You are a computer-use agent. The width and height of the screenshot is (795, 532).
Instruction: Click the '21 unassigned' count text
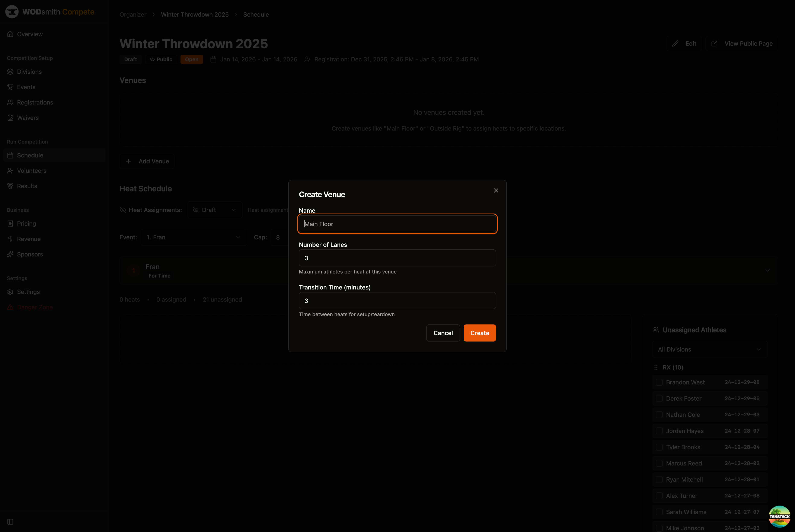coord(222,299)
